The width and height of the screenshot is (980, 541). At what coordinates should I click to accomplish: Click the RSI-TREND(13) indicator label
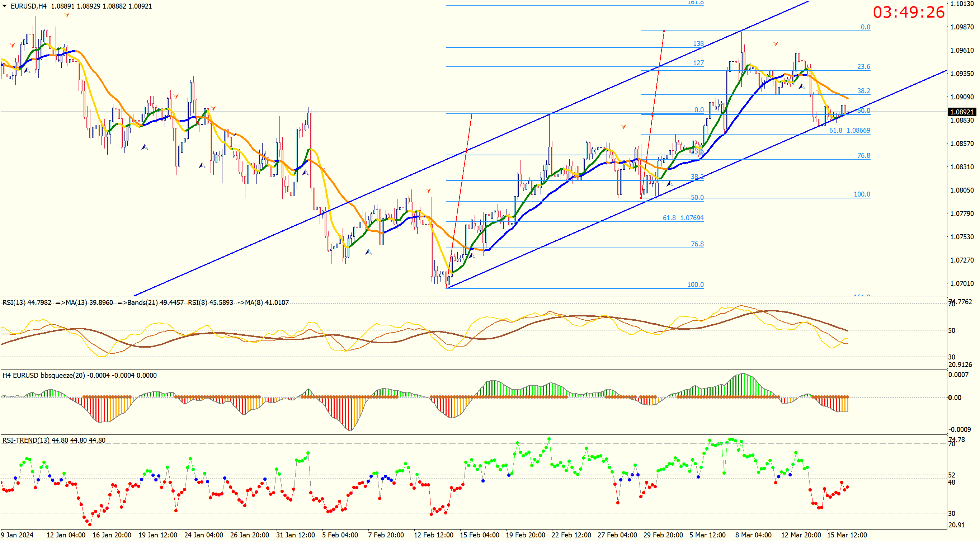(x=26, y=440)
